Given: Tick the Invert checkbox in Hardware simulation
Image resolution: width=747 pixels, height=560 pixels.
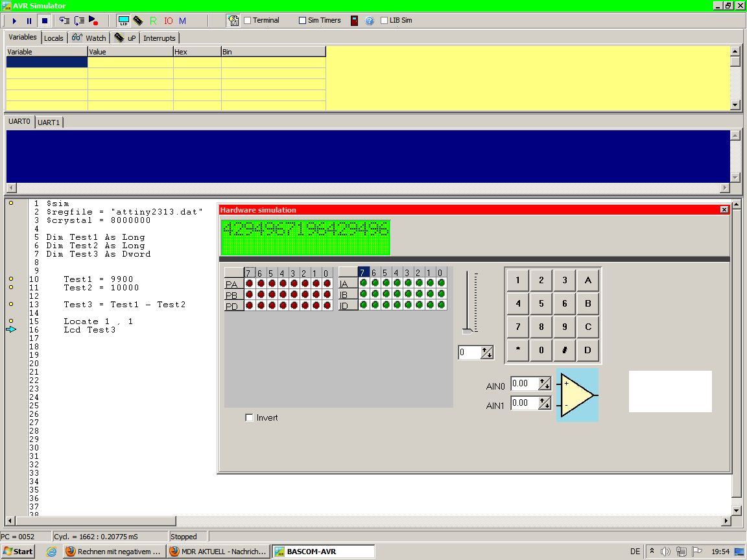Looking at the screenshot, I should point(249,417).
